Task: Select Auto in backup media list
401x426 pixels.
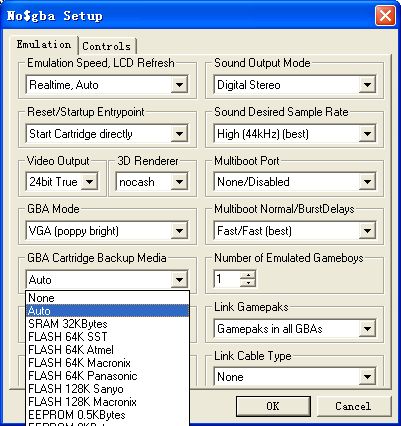Action: coord(107,311)
